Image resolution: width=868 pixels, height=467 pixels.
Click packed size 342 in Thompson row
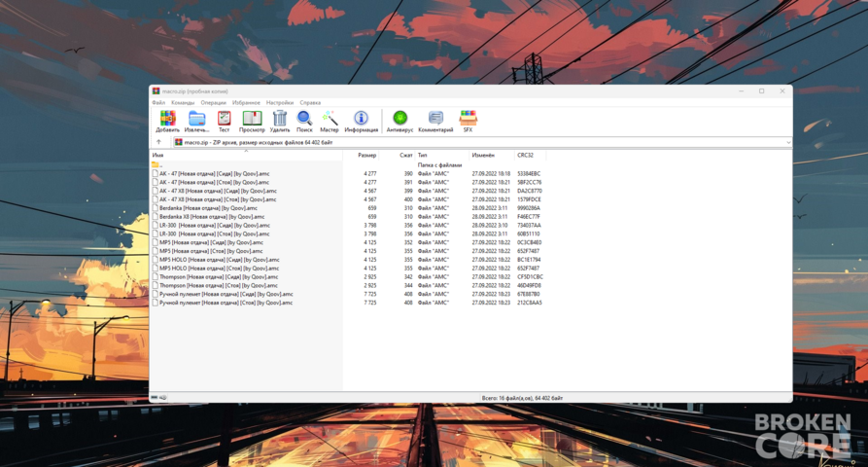[408, 276]
